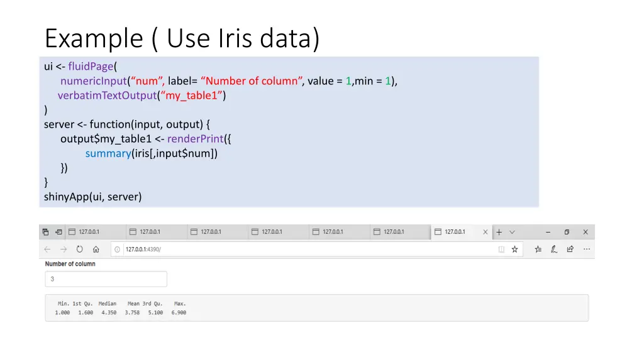Click the set these tabs aside icon
The image size is (644, 362).
(58, 232)
